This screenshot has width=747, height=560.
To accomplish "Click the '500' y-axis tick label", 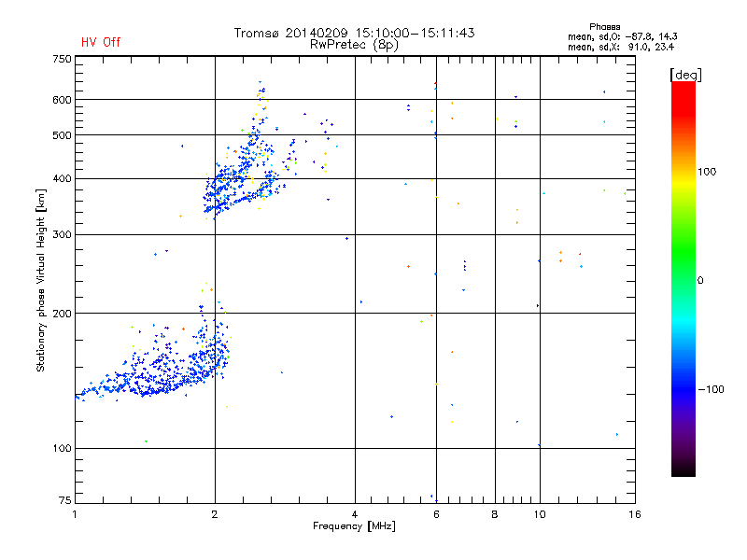I will [x=62, y=135].
